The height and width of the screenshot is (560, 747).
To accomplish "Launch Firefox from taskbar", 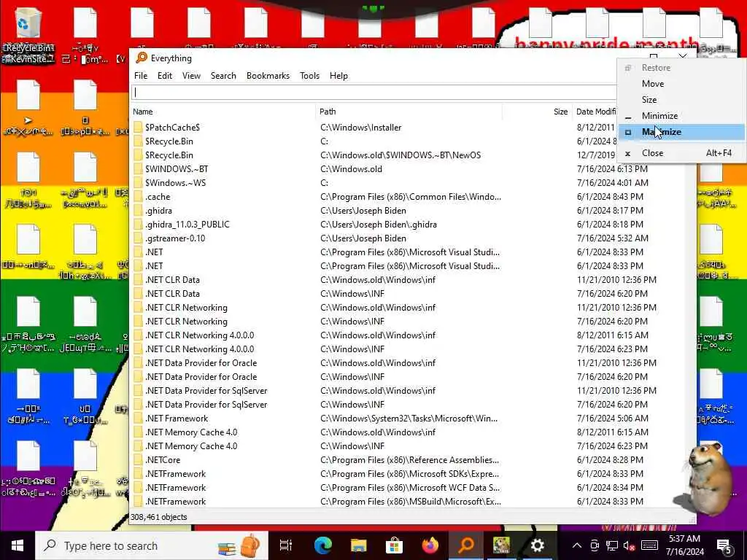I will point(430,545).
